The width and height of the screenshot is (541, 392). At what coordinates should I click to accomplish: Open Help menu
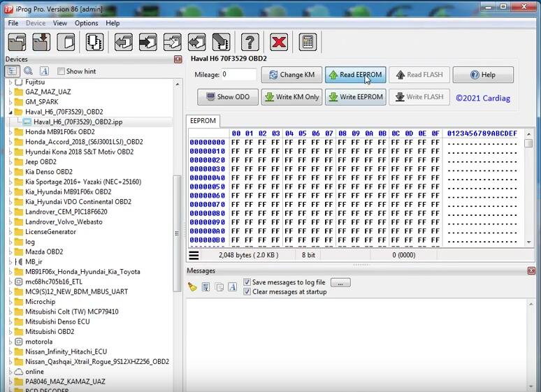tap(113, 23)
